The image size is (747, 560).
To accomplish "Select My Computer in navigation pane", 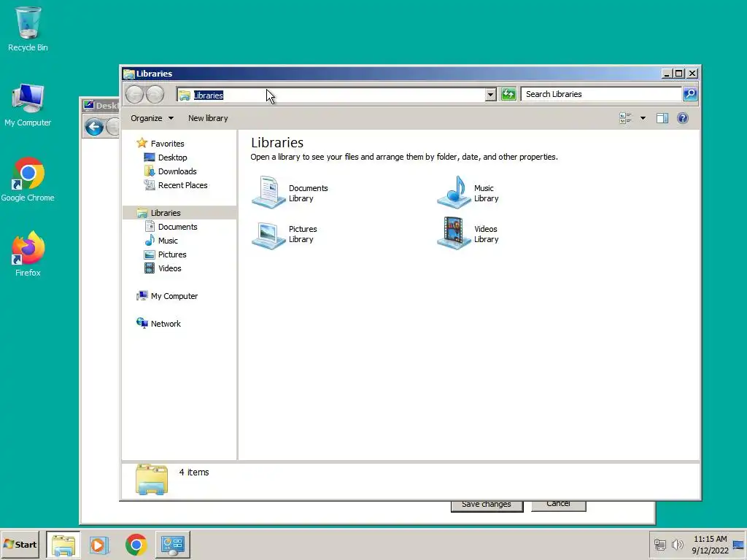I will coord(174,296).
